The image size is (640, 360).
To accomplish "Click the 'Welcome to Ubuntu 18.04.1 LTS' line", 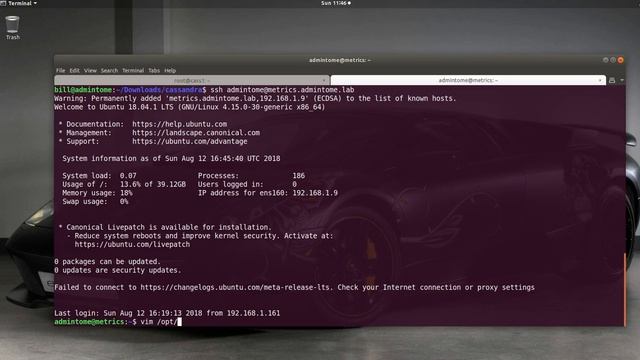I will [x=189, y=107].
